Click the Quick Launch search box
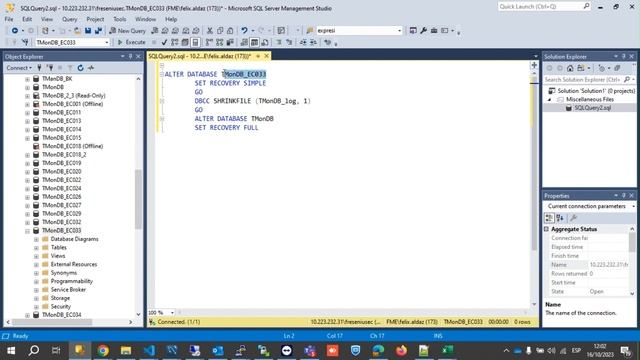Viewport: 640px width, 360px height. click(544, 7)
